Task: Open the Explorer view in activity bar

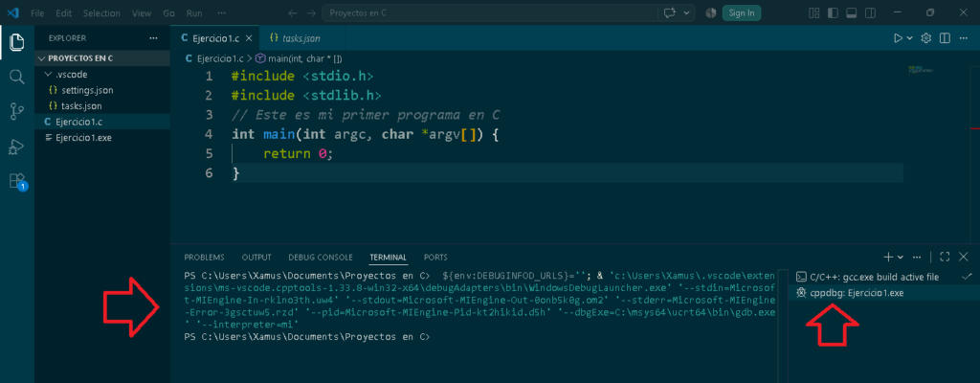Action: (x=17, y=42)
